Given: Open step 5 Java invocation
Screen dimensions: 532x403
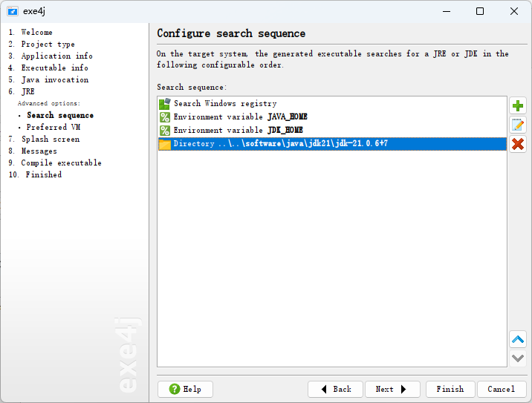Looking at the screenshot, I should (x=48, y=79).
